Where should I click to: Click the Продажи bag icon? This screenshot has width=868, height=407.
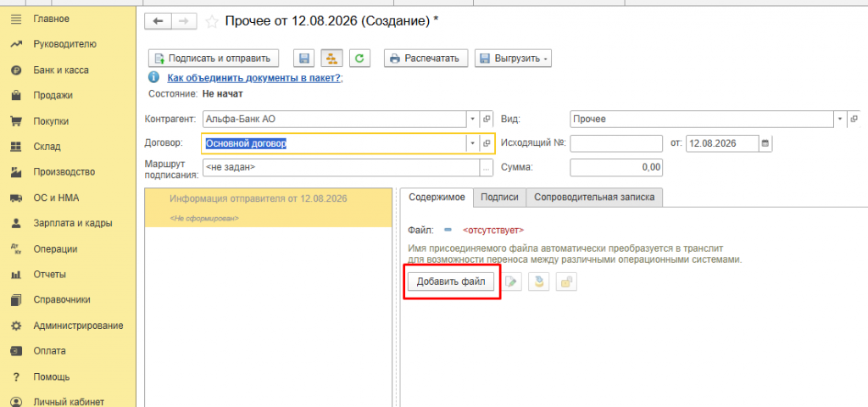[x=16, y=95]
